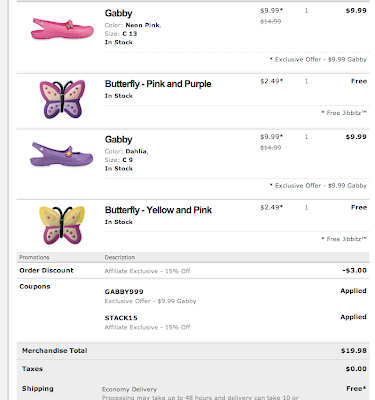375x400 pixels.
Task: Open Butterfly - Yellow and Pink product link
Action: 158,210
